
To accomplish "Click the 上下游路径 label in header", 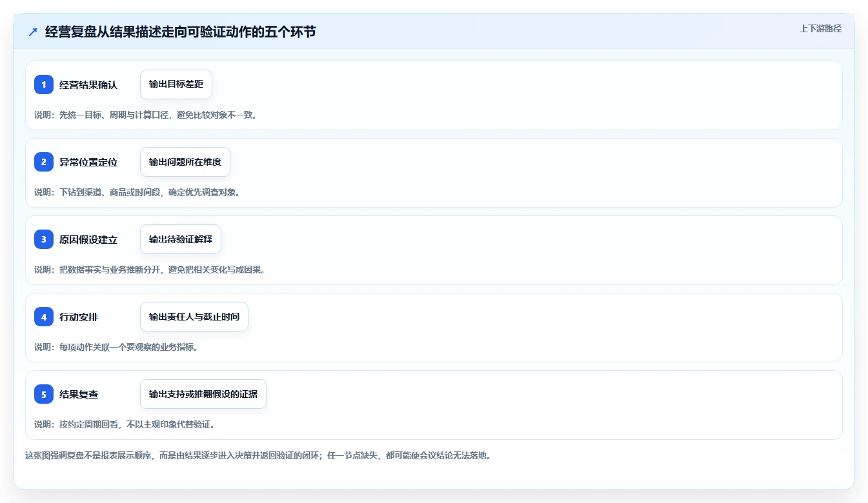I will tap(820, 28).
